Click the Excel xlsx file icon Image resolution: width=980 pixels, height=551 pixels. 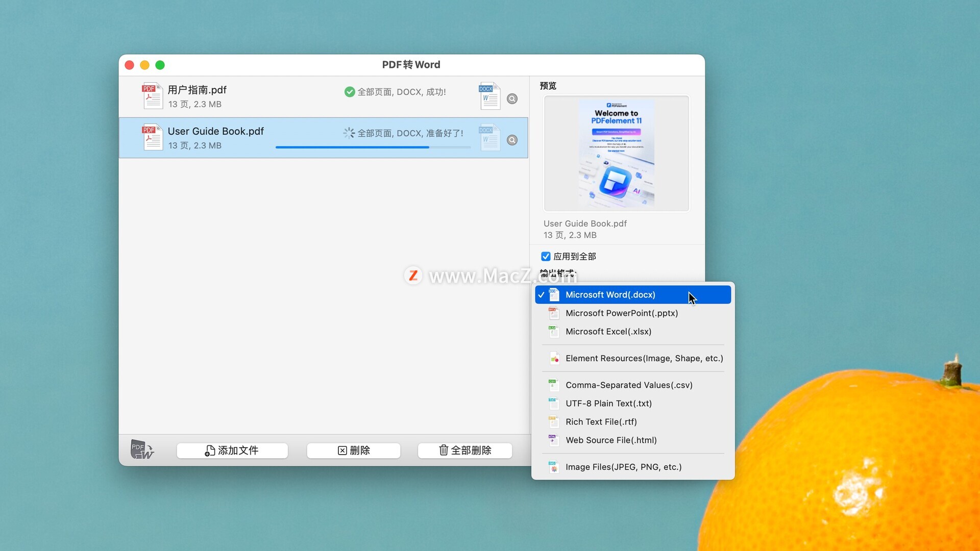554,332
